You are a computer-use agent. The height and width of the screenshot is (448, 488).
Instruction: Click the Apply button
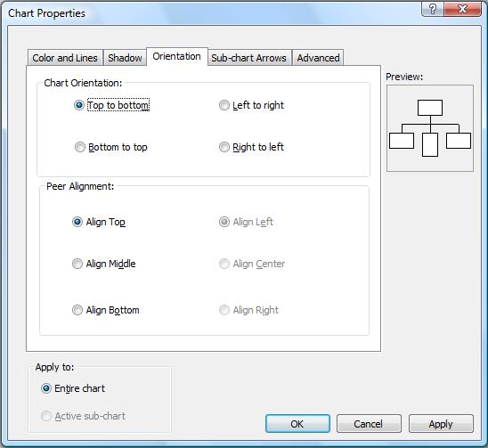[441, 424]
